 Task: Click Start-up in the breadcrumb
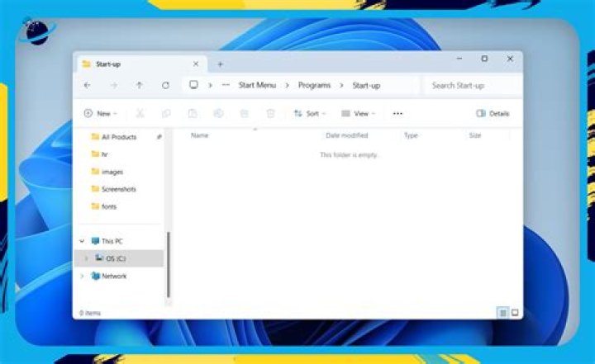[366, 86]
